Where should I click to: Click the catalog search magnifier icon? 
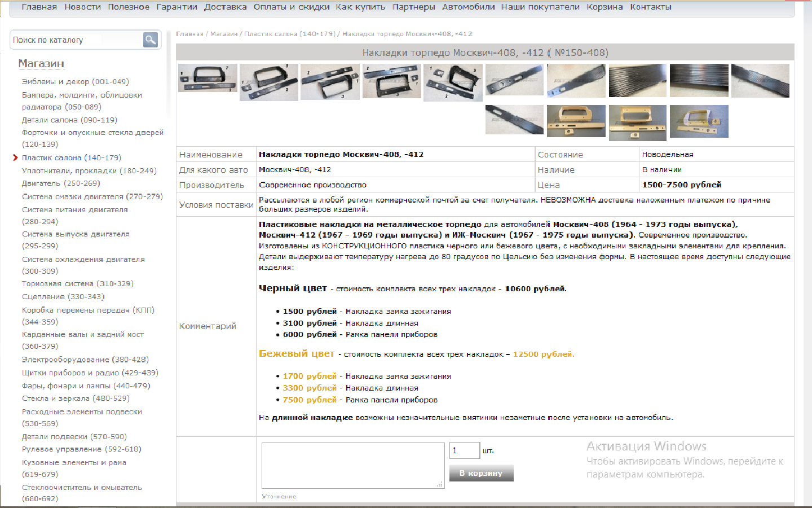click(151, 40)
